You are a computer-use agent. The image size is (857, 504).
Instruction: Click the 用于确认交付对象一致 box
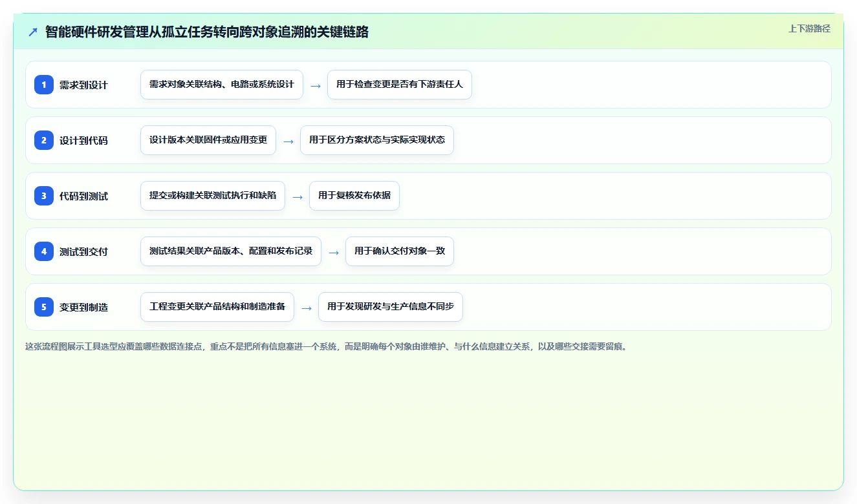pos(400,251)
